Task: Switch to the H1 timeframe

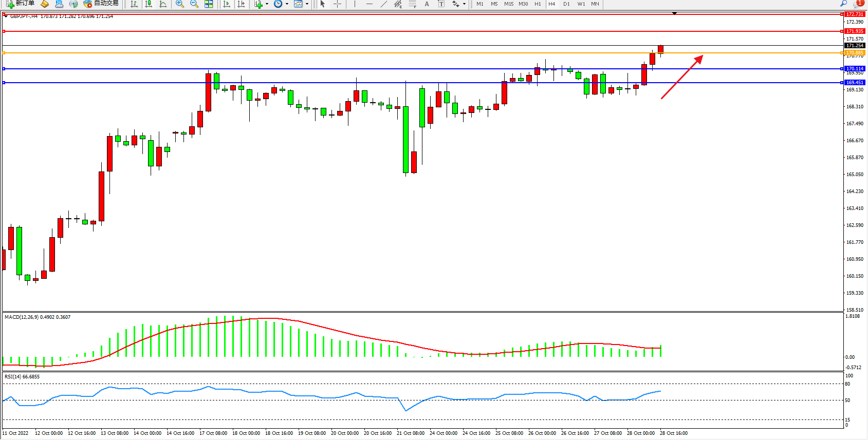Action: pos(538,4)
